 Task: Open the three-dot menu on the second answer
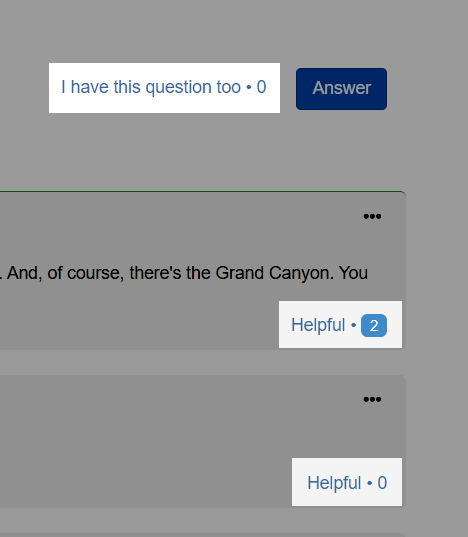[x=372, y=399]
